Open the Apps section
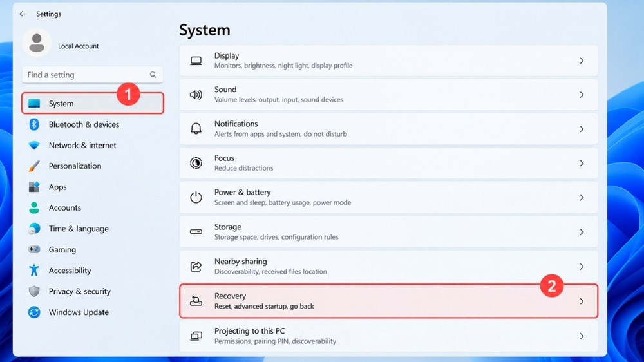Image resolution: width=644 pixels, height=362 pixels. point(93,187)
